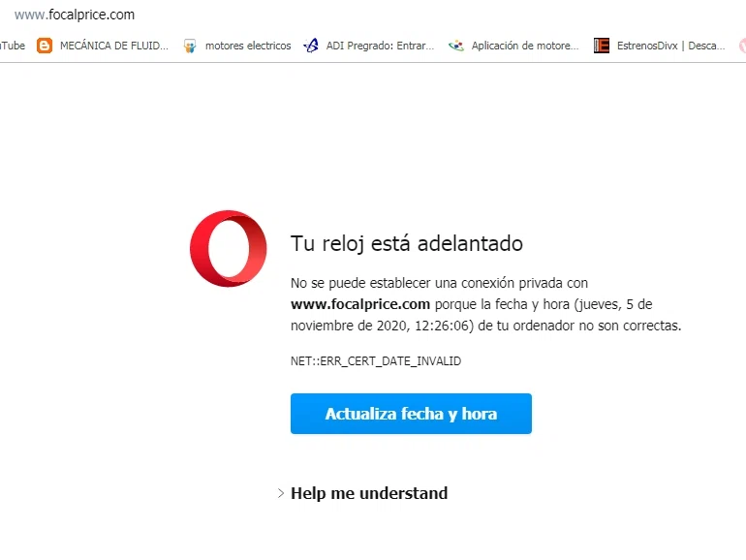Click the chevron beside Help me understand

281,493
